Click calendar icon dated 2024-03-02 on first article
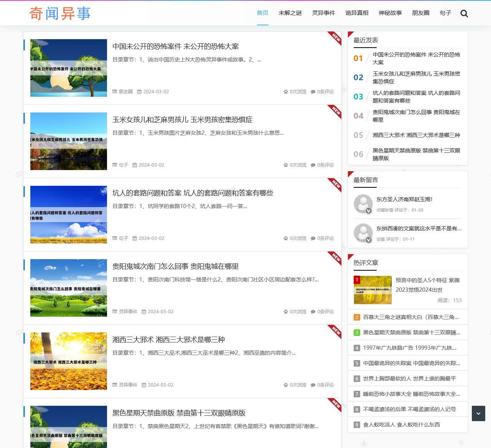Viewport: 491px width, 448px height. click(x=139, y=92)
